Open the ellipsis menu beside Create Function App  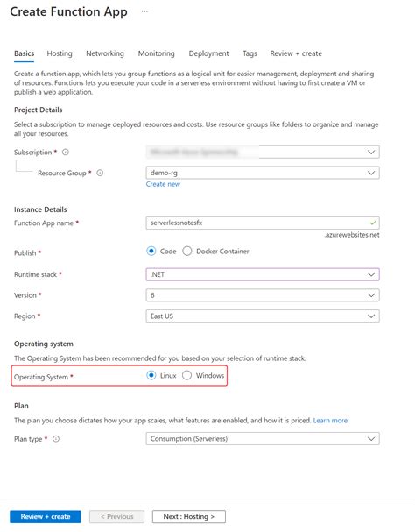[x=144, y=12]
